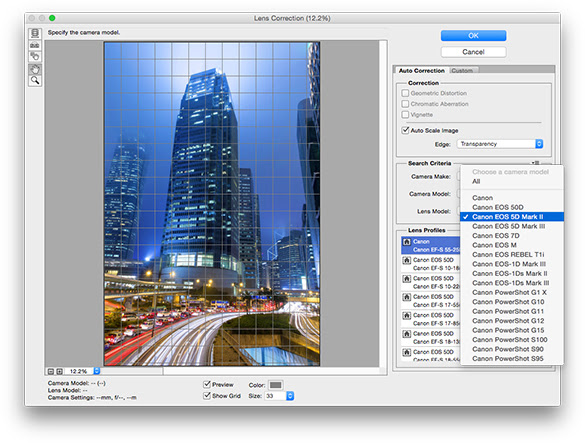Choose Canon PowerShot G15
This screenshot has height=443, width=585.
(512, 330)
